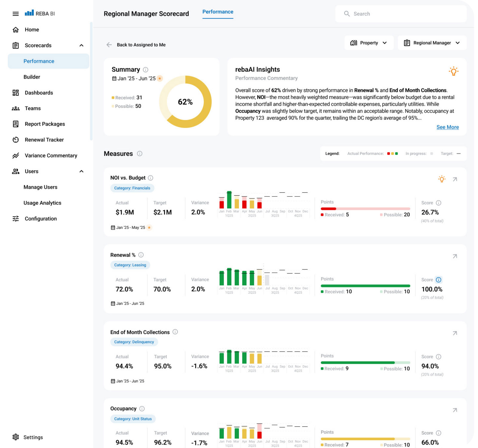Screen dimensions: 478x448
Task: Click Renewal % points progress bar
Action: click(365, 286)
